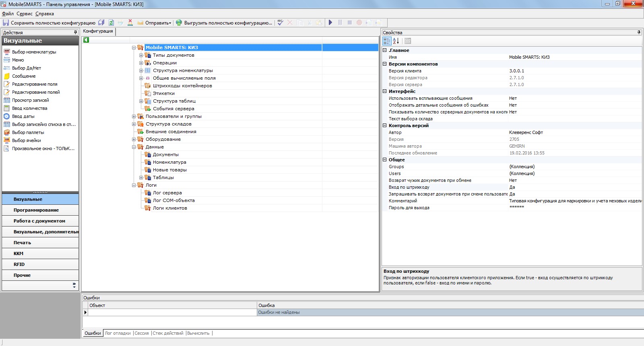644x346 pixels.
Task: Click the Операции folder icon in tree
Action: pos(148,63)
